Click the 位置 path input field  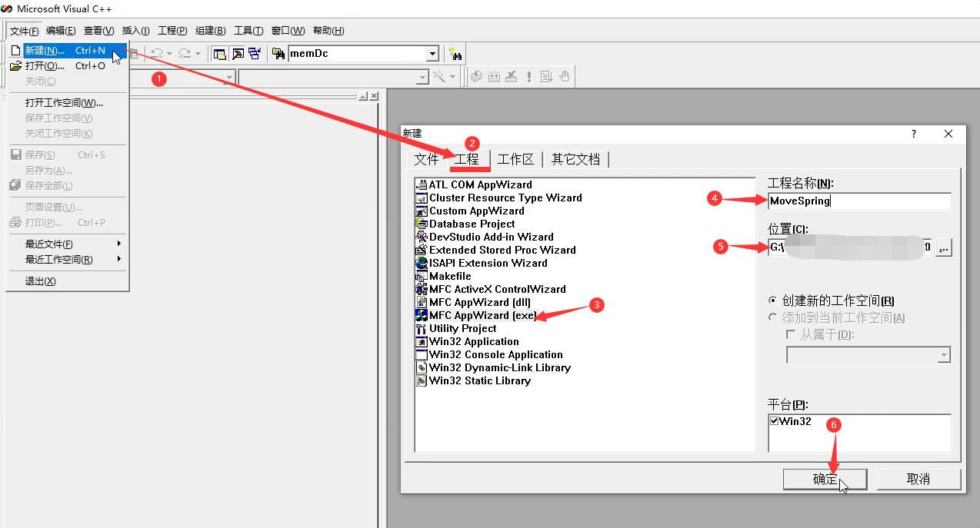[850, 247]
